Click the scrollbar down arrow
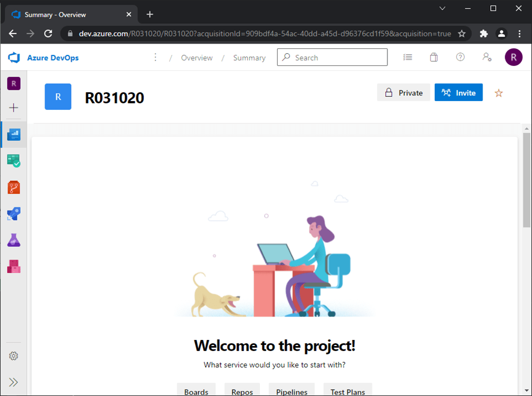This screenshot has width=532, height=396. pyautogui.click(x=527, y=391)
